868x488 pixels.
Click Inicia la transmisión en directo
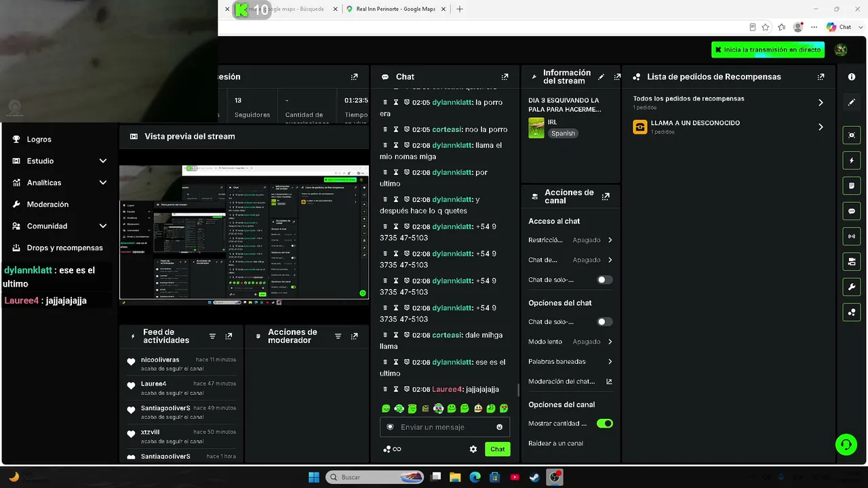[x=768, y=49]
